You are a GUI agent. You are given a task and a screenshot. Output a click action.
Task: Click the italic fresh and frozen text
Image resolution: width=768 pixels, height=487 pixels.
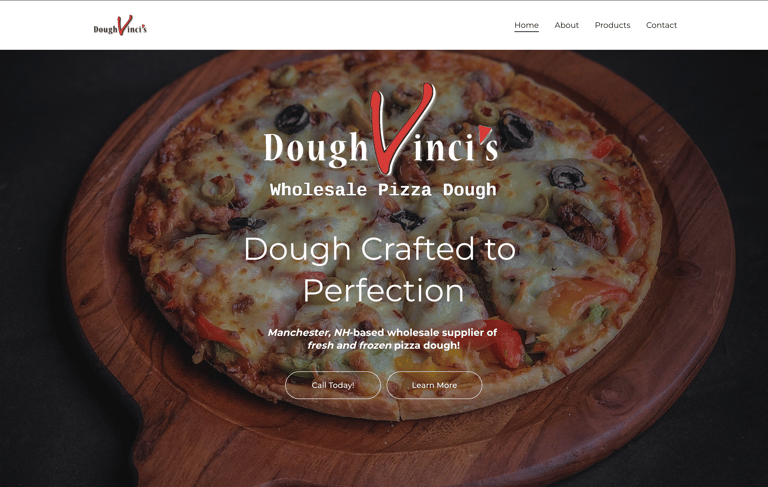coord(349,345)
